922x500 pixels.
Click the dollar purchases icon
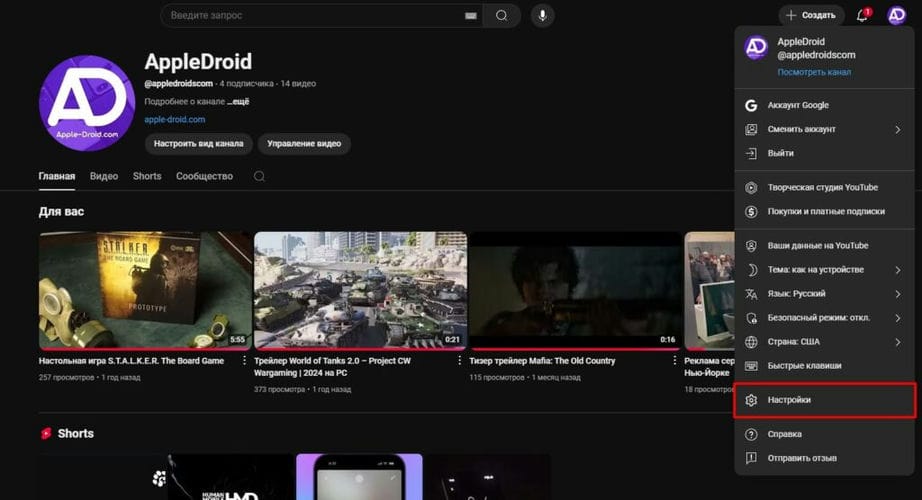(751, 212)
